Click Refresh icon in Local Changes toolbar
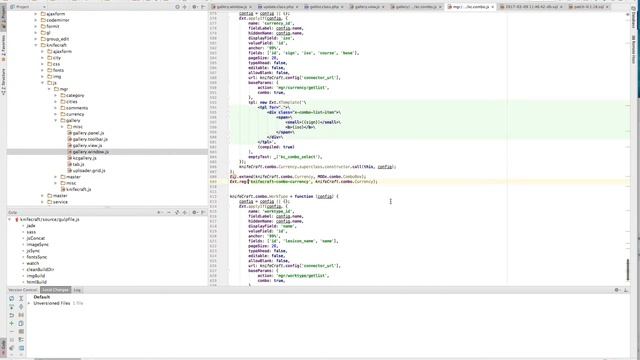Viewport: 640px width, 360px height. (11, 298)
